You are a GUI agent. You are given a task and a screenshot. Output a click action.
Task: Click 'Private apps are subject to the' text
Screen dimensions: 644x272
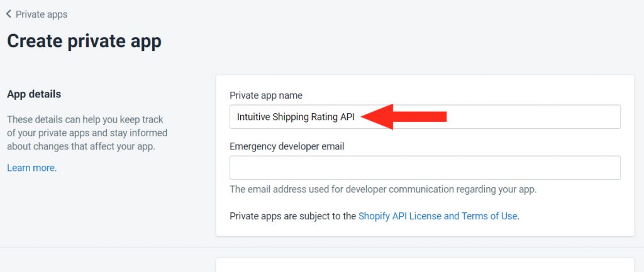pos(293,216)
